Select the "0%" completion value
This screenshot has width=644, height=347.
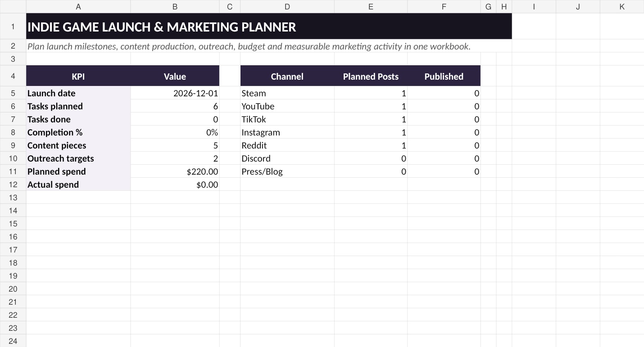point(175,132)
